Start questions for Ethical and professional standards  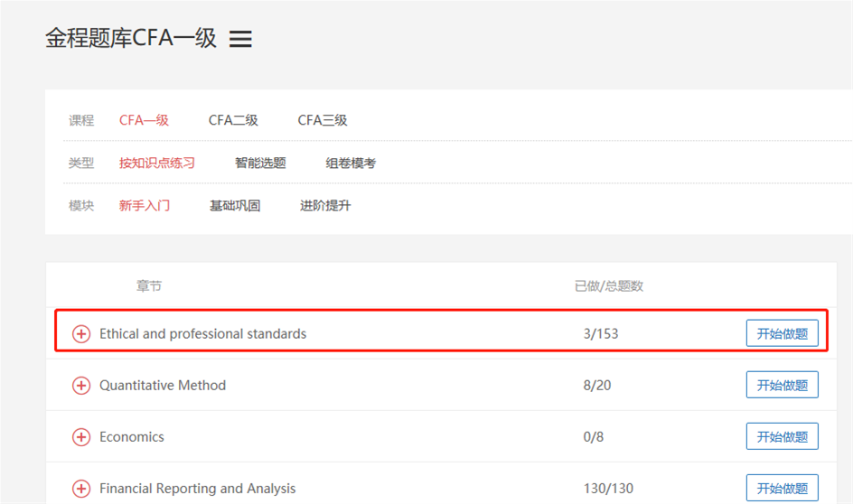[783, 333]
